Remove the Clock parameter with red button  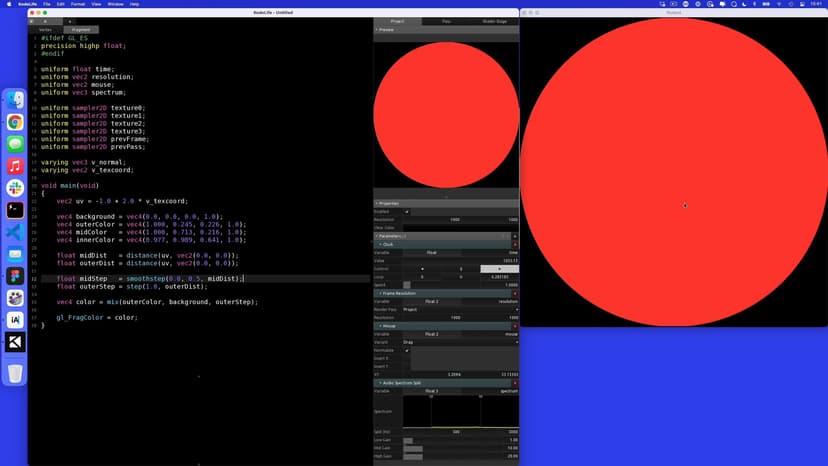pos(515,244)
